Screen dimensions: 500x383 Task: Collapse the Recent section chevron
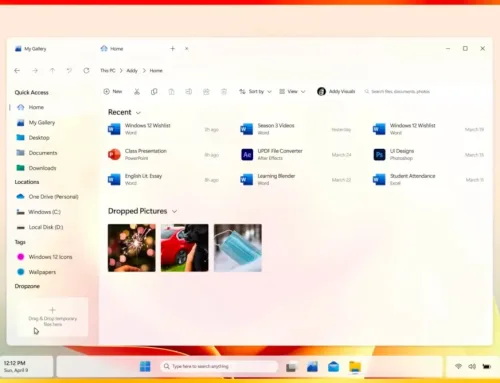pyautogui.click(x=138, y=113)
